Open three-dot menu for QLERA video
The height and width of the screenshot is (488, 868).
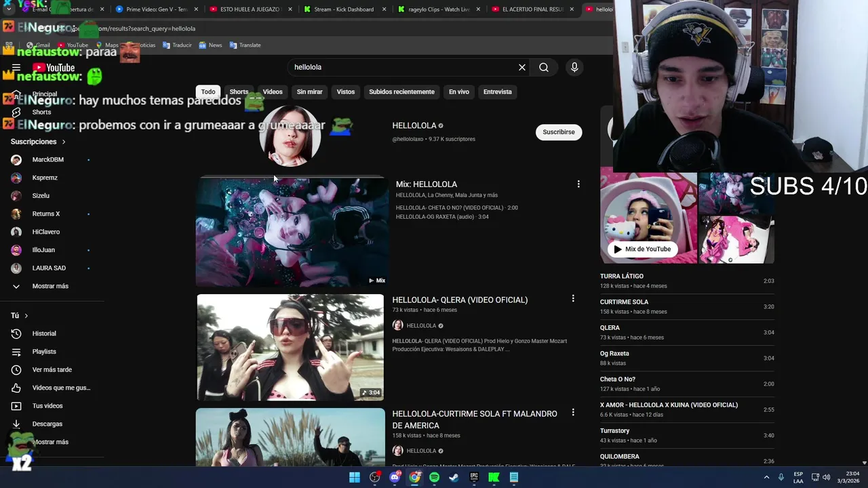click(x=573, y=298)
